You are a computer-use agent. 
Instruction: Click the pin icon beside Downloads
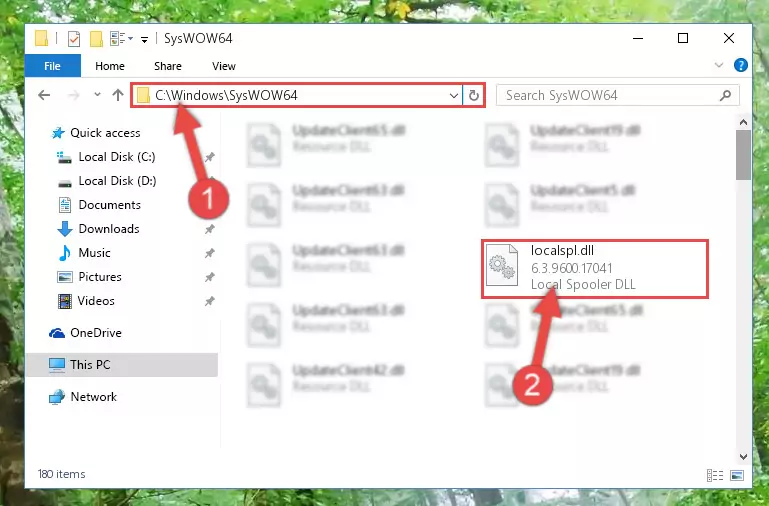point(209,229)
